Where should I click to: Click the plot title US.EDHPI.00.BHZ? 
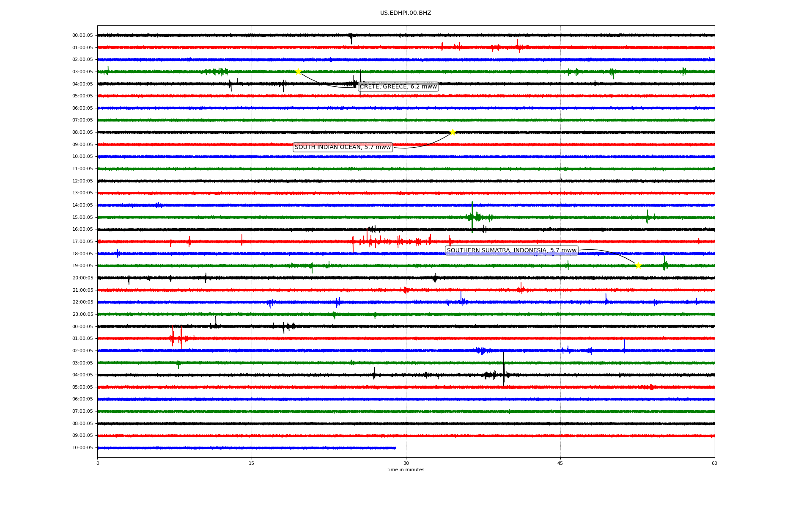click(x=406, y=13)
